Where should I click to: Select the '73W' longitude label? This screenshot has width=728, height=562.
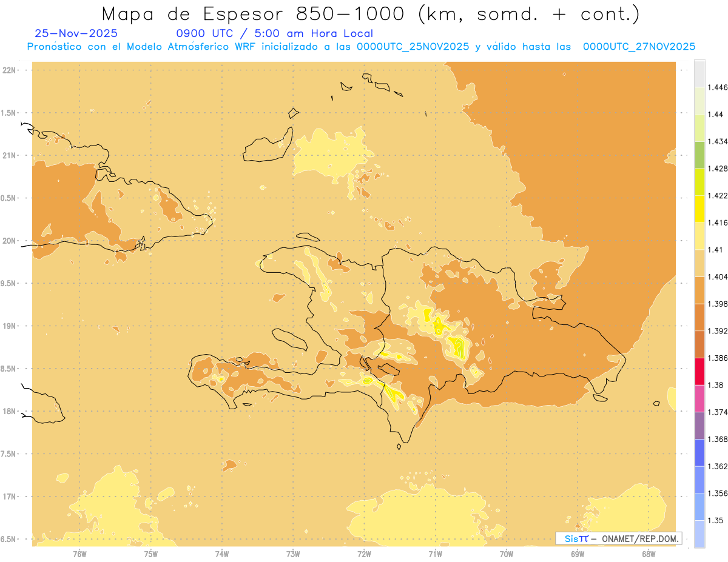(x=293, y=554)
